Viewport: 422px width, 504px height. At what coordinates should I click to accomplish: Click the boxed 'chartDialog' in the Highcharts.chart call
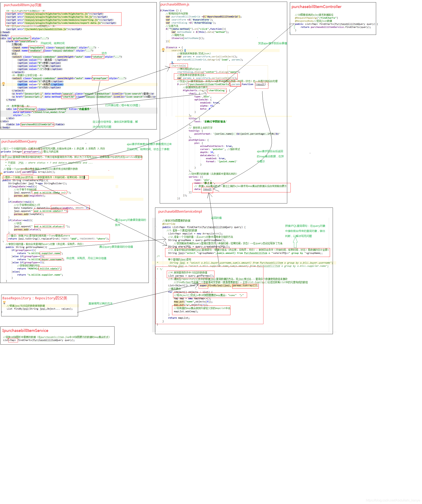217,91
